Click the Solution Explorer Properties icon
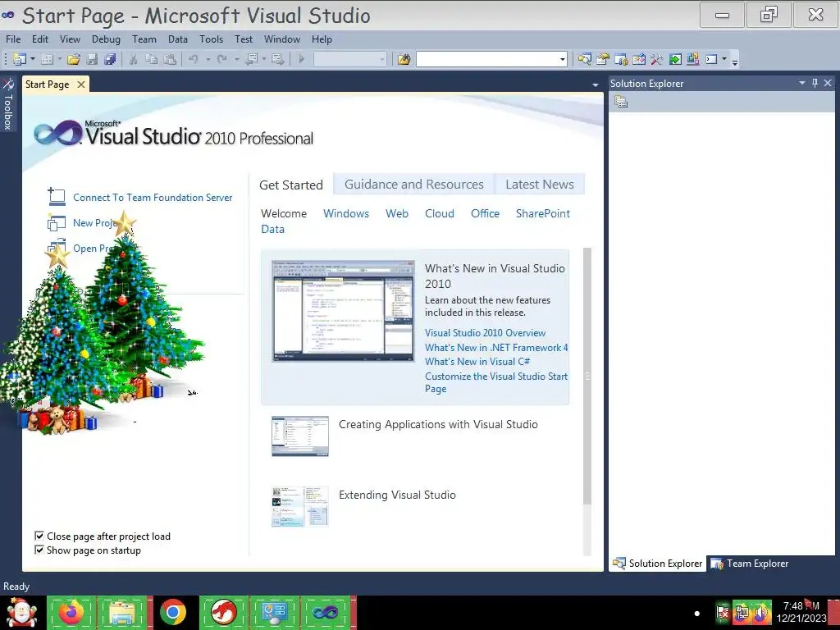The width and height of the screenshot is (840, 630). tap(621, 102)
